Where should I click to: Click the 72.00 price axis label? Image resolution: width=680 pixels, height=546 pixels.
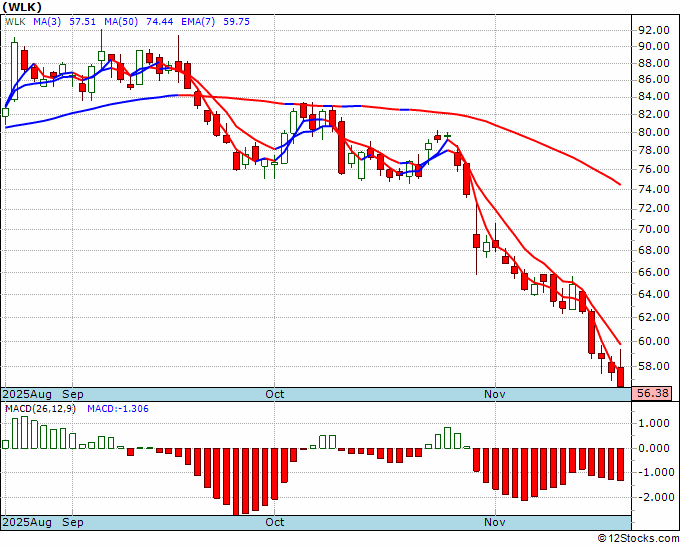click(654, 209)
